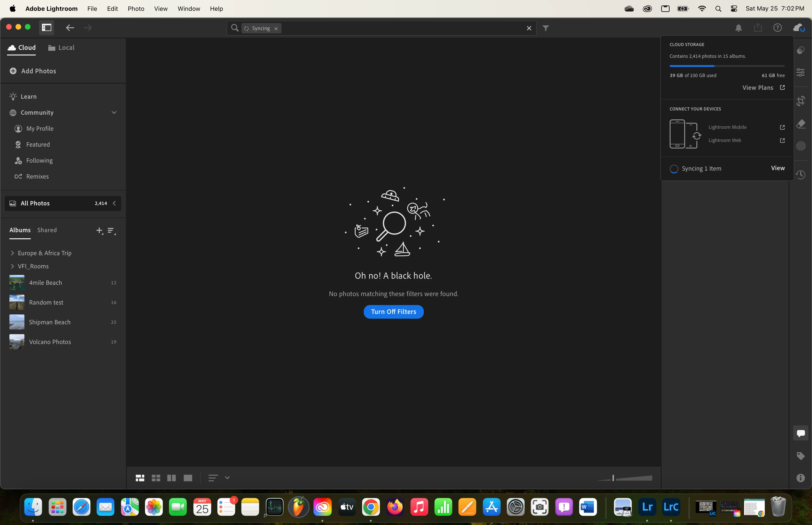Toggle the left panel visibility
This screenshot has height=525, width=812.
click(x=47, y=28)
